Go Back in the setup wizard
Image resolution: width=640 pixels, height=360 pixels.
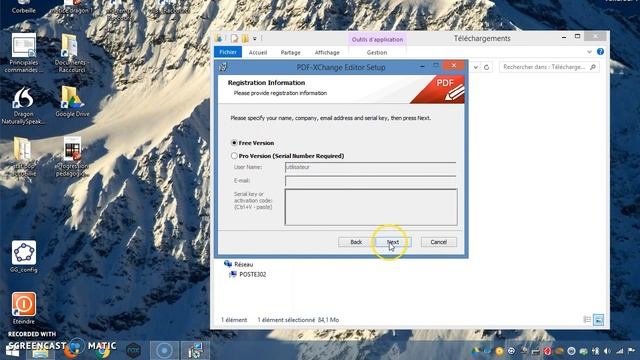(356, 242)
